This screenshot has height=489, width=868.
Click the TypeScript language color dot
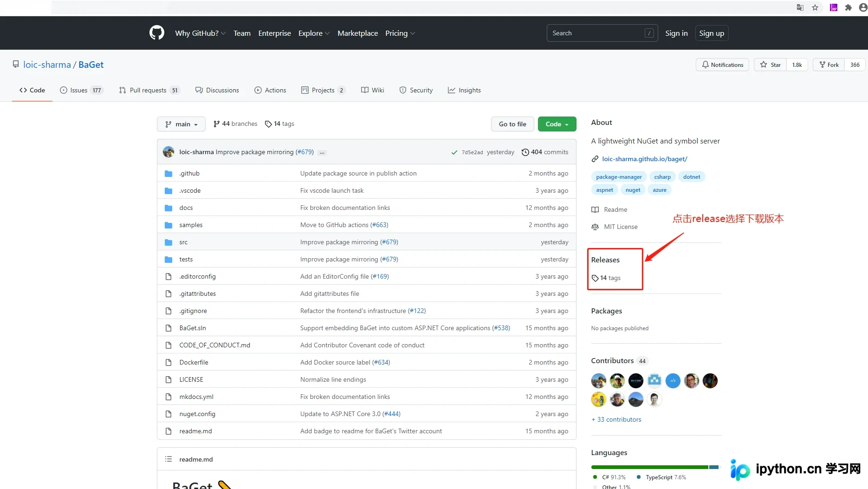(639, 477)
